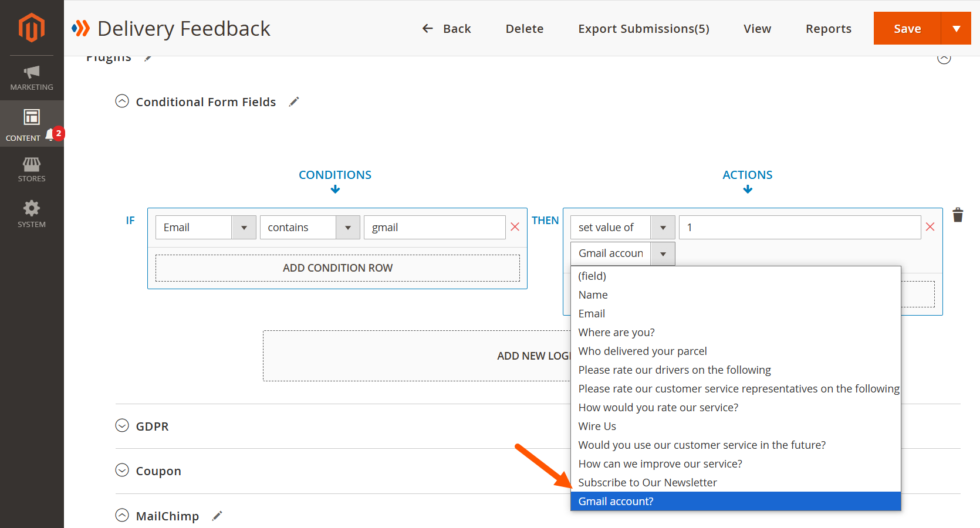Select highlighted 'Gmail account?' option
The width and height of the screenshot is (980, 528).
[x=735, y=502]
